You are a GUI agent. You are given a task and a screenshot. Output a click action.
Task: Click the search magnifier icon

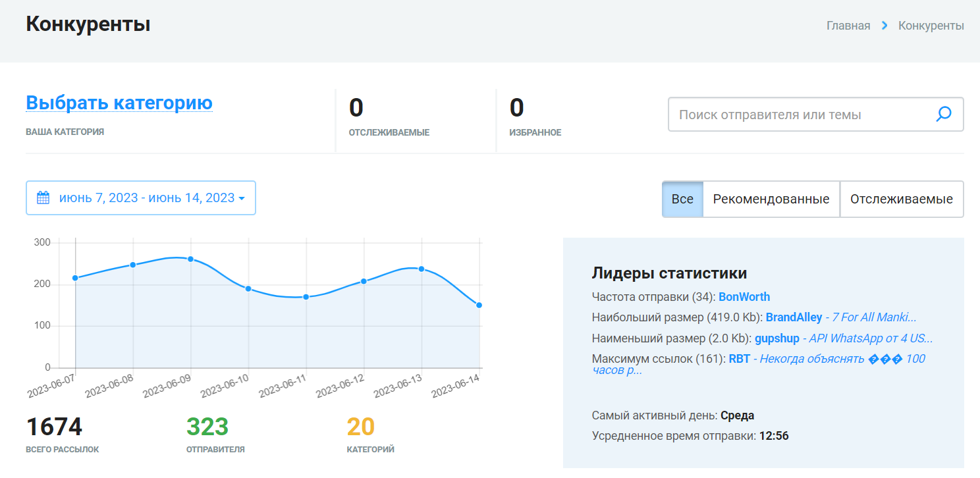coord(944,115)
